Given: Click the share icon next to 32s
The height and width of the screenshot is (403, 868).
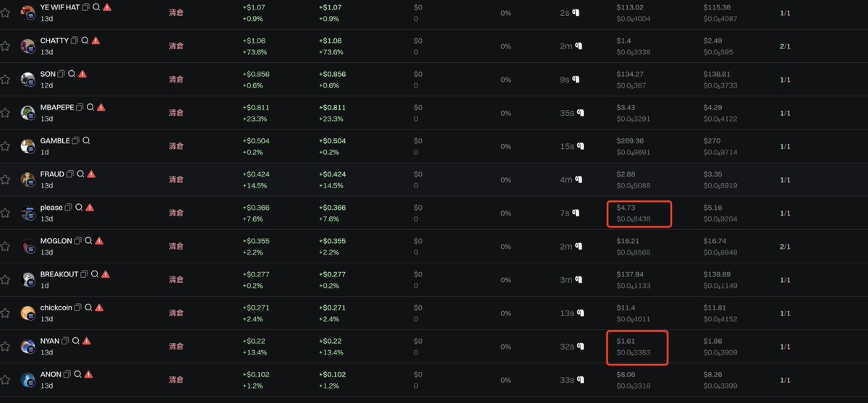Looking at the screenshot, I should [x=581, y=347].
